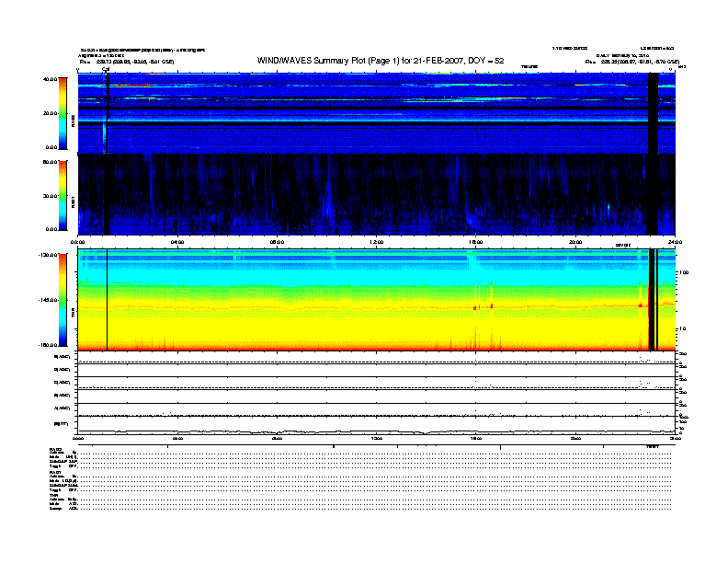Click the Cal marker above RAD2 spectrogram
Image resolution: width=728 pixels, height=563 pixels.
coord(106,70)
